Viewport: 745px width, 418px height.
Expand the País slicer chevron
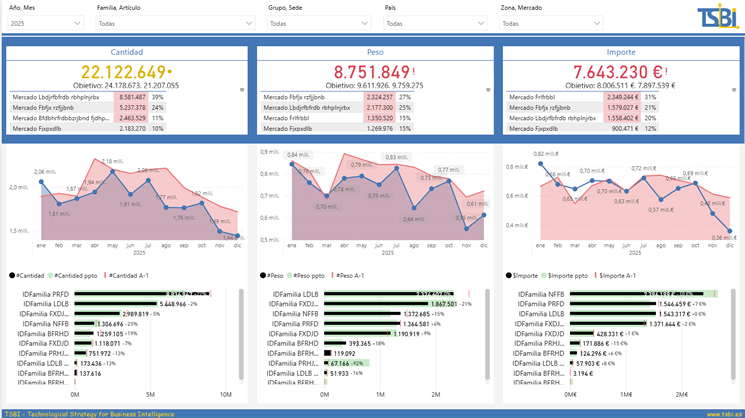point(481,23)
